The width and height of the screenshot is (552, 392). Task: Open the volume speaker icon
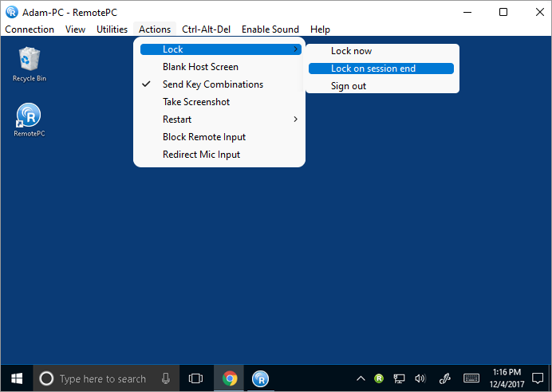(x=420, y=378)
